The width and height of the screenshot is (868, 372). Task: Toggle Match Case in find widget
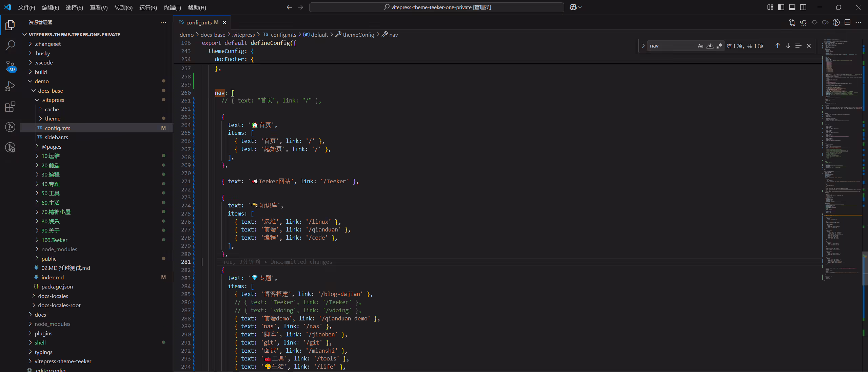pyautogui.click(x=701, y=46)
